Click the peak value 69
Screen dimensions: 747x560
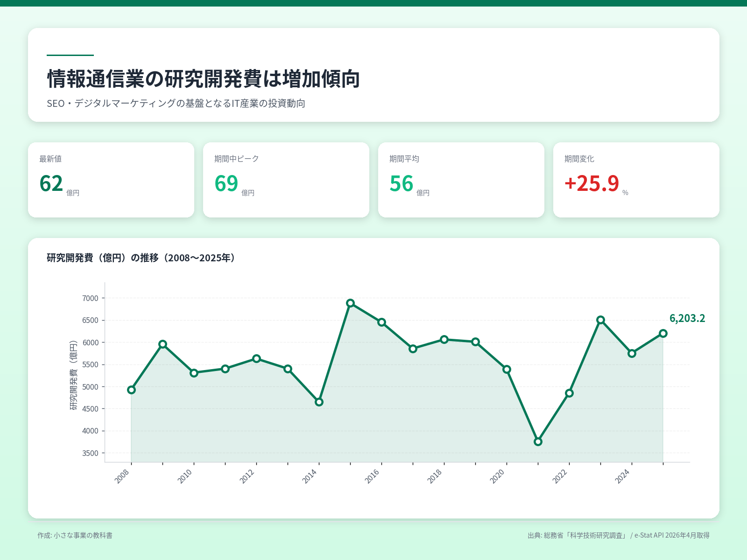coord(226,183)
